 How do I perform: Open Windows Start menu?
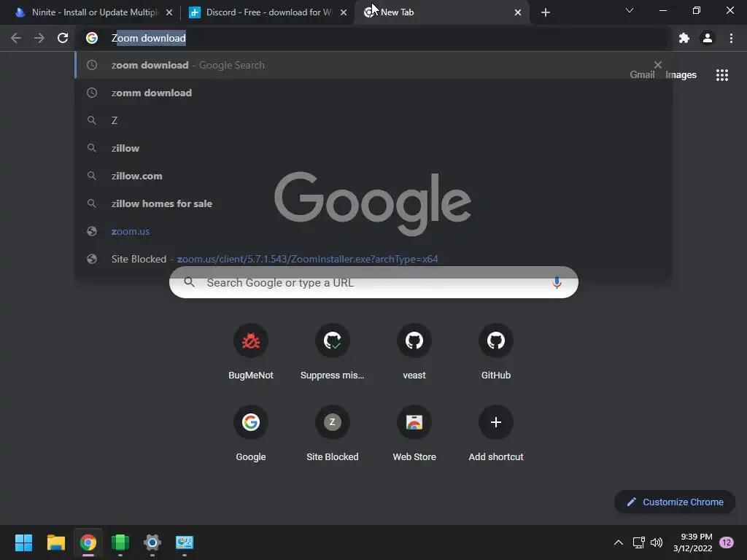pyautogui.click(x=23, y=542)
